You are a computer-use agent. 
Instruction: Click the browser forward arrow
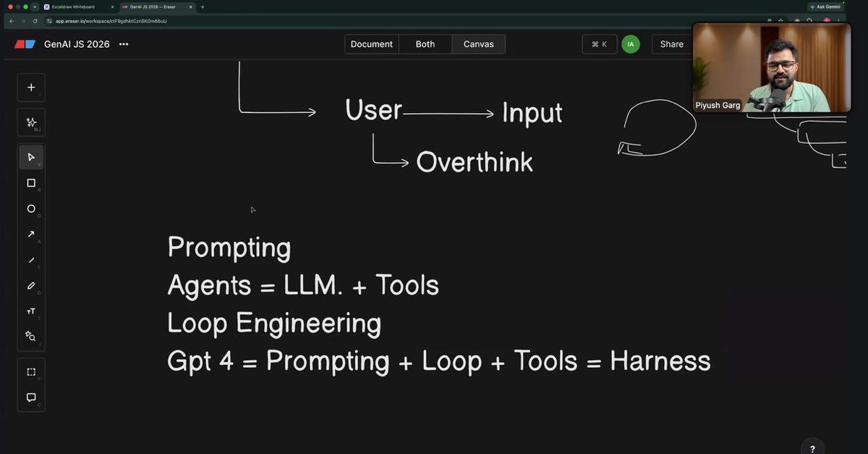pyautogui.click(x=23, y=21)
